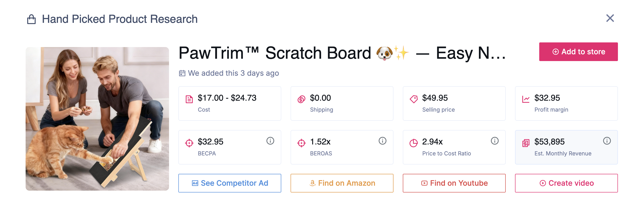Add the product to store
The width and height of the screenshot is (644, 199).
[578, 52]
